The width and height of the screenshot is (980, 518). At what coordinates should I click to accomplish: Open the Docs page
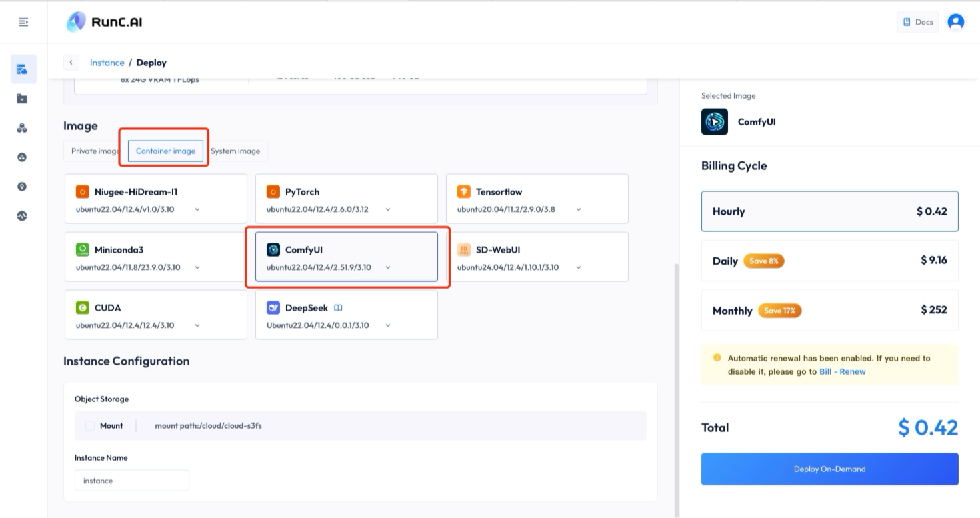(x=918, y=22)
